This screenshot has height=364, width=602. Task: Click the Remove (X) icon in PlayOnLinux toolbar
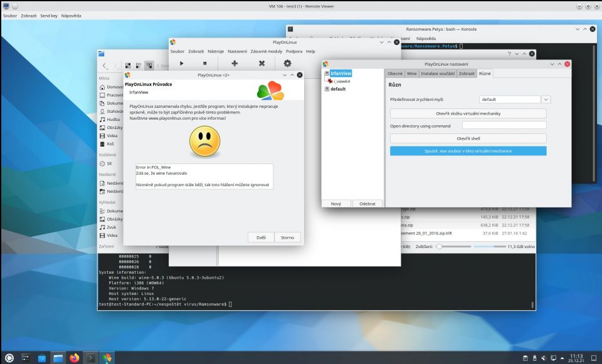coord(261,63)
